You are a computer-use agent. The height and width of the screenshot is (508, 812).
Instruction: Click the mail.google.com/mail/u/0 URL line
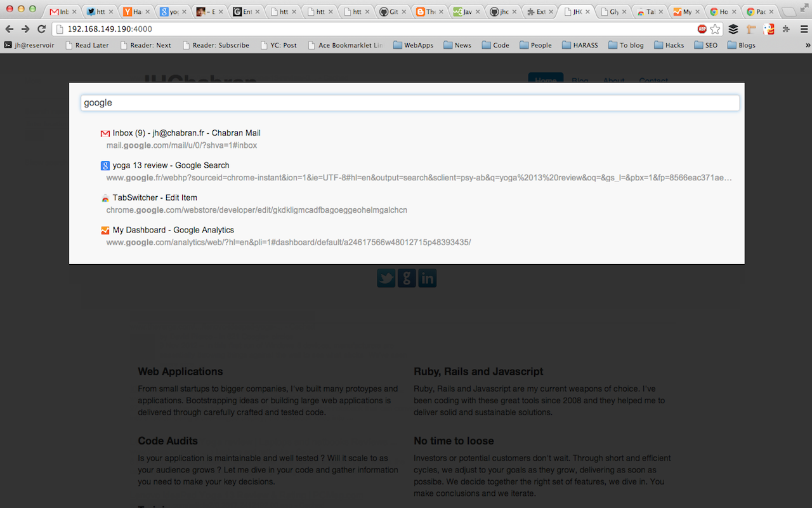(181, 145)
